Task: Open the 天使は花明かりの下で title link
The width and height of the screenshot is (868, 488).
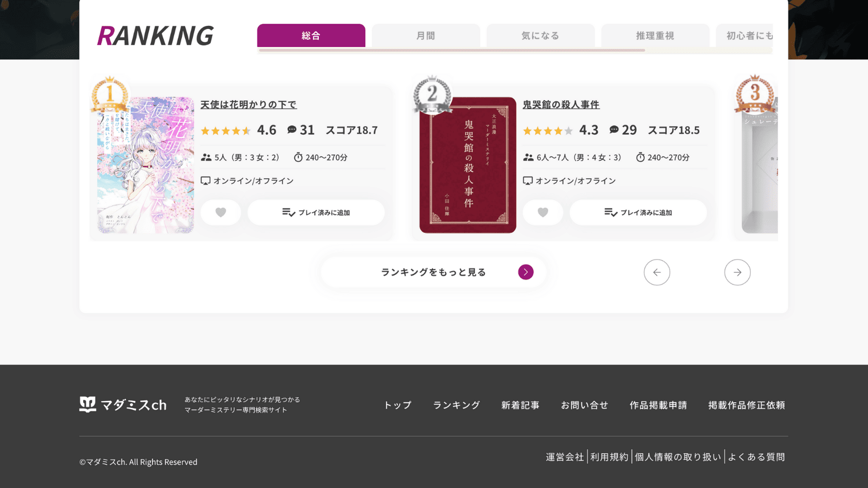Action: 249,104
